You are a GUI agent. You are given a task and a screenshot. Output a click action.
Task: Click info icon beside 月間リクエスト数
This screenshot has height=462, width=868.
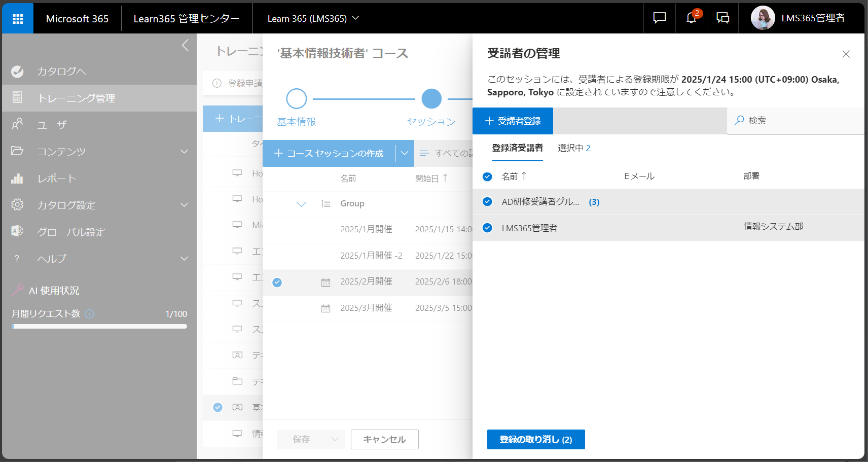tap(89, 314)
